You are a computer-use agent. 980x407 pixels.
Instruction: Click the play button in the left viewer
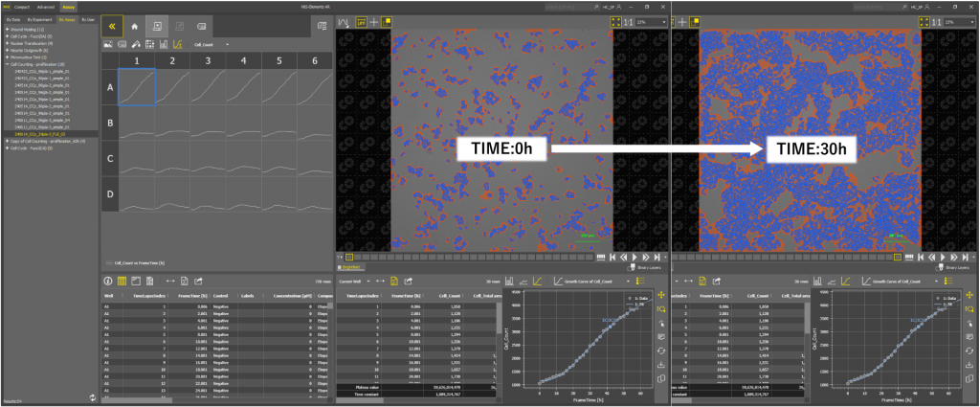coord(633,257)
